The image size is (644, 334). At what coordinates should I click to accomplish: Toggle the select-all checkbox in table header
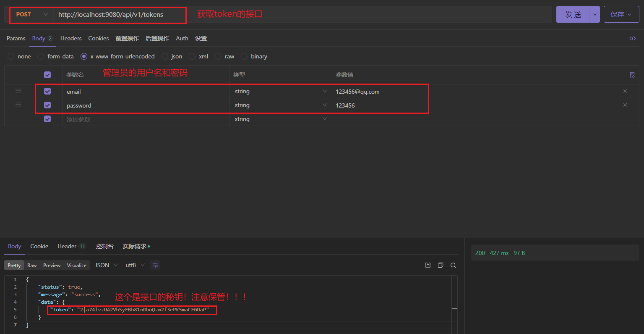point(47,75)
